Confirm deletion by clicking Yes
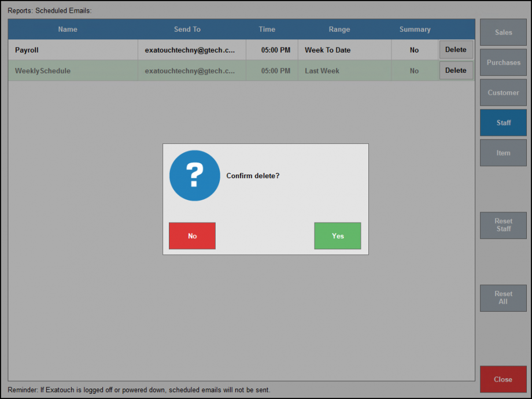 [x=337, y=236]
